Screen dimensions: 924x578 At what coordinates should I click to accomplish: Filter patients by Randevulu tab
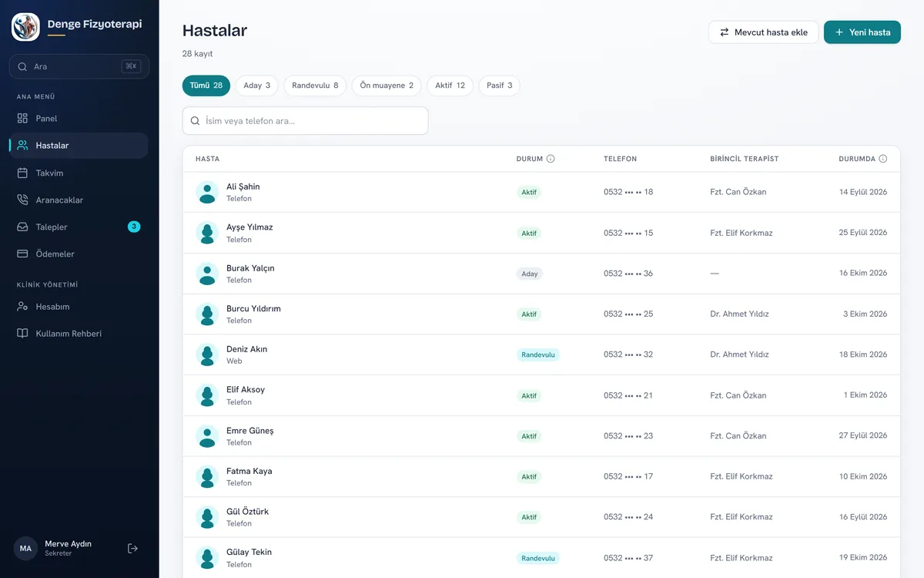point(315,86)
